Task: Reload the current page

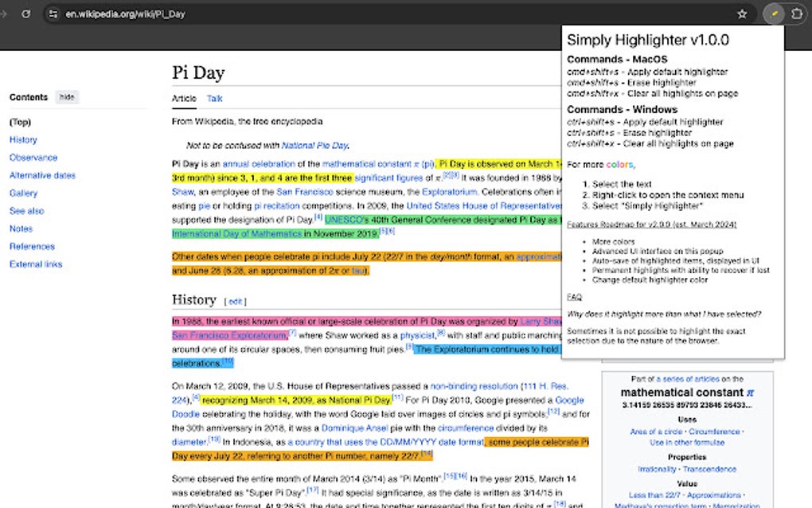Action: pos(27,14)
